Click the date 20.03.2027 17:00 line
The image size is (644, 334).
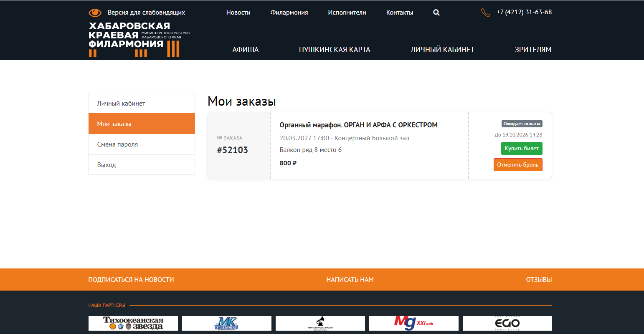point(345,138)
